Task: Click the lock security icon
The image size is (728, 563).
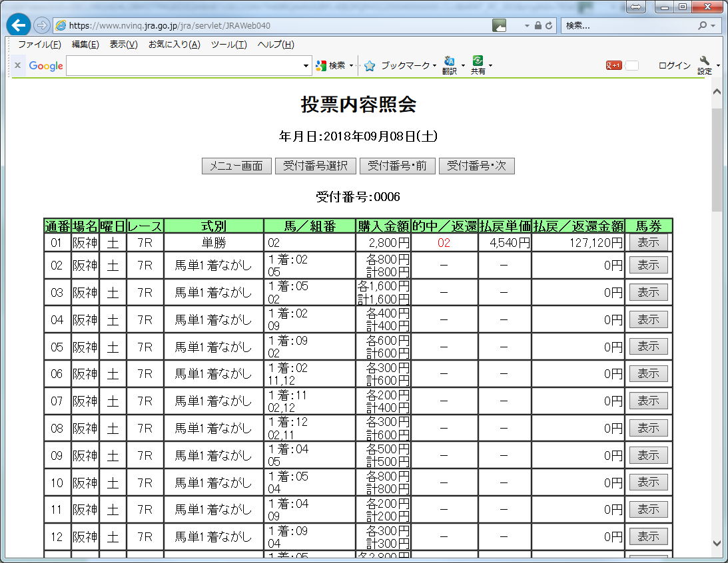Action: point(538,25)
